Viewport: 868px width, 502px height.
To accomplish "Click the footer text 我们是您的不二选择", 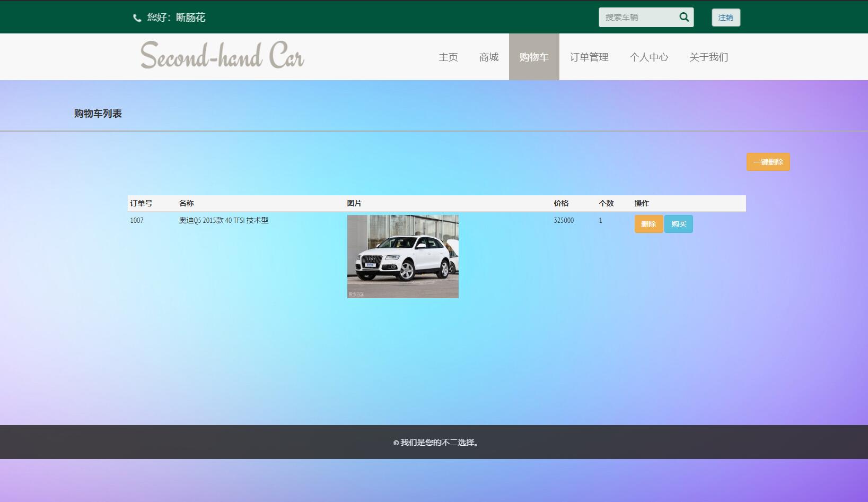I will tap(434, 442).
